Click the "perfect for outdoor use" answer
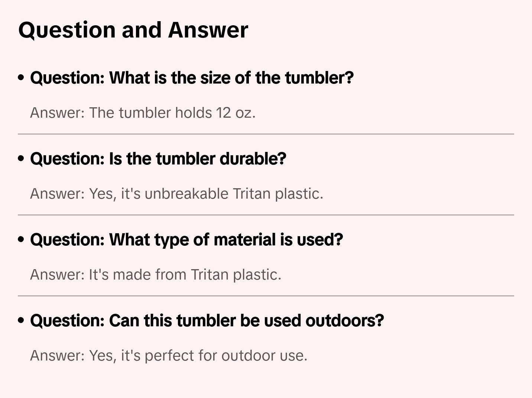Image resolution: width=532 pixels, height=398 pixels. click(x=169, y=355)
